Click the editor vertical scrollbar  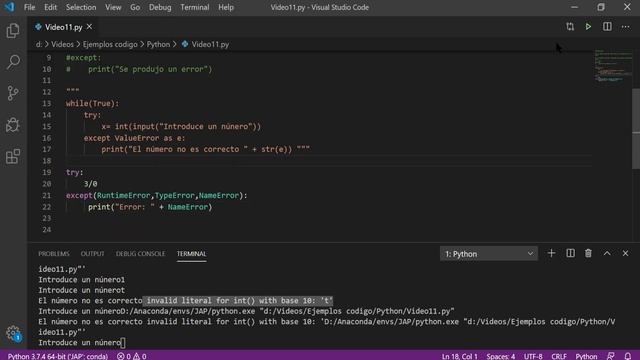tap(636, 129)
